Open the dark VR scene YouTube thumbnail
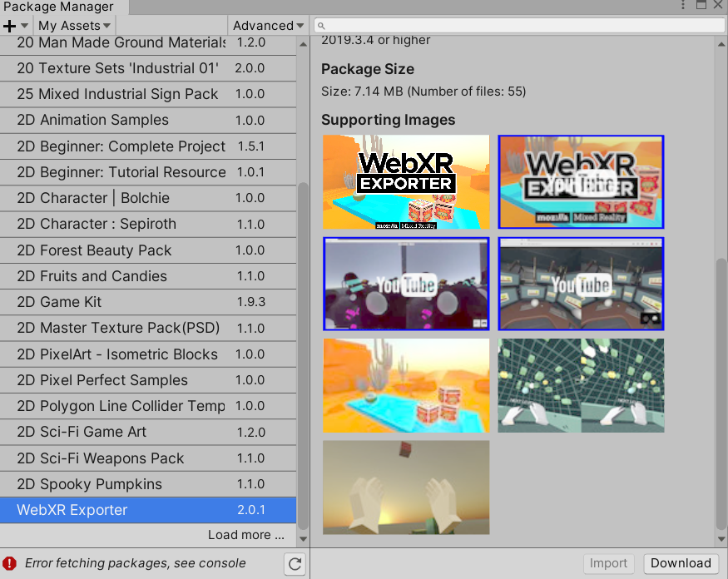The width and height of the screenshot is (728, 579). [x=406, y=284]
